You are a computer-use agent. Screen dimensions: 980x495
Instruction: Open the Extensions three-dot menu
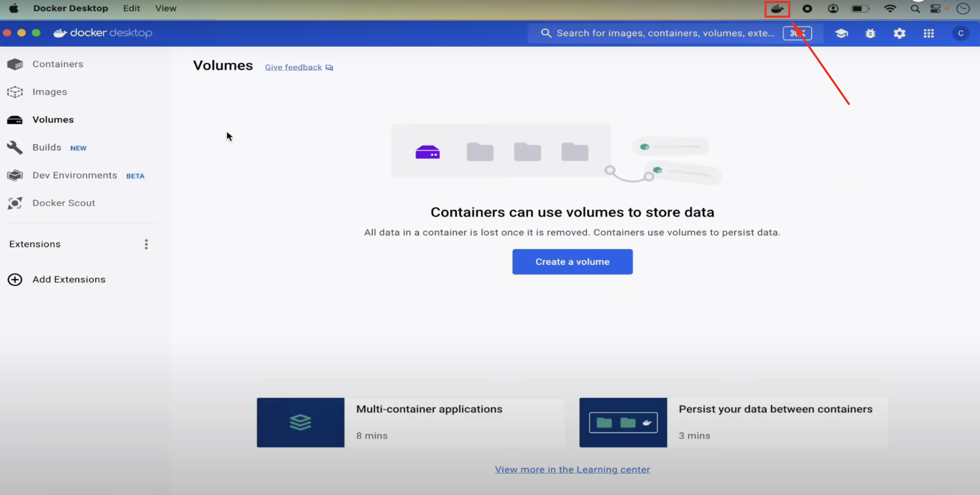(146, 244)
